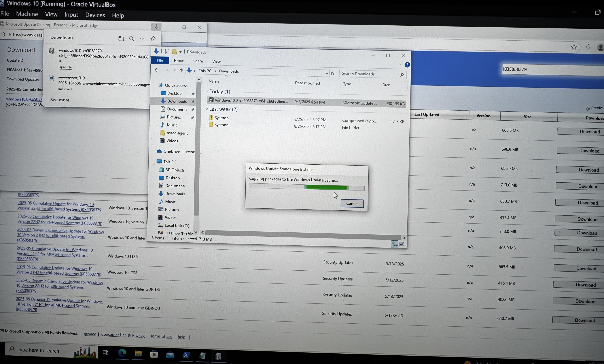
Task: Open 2025-05 Cumulative Update 21H2 ARM64 link
Action: 54,254
